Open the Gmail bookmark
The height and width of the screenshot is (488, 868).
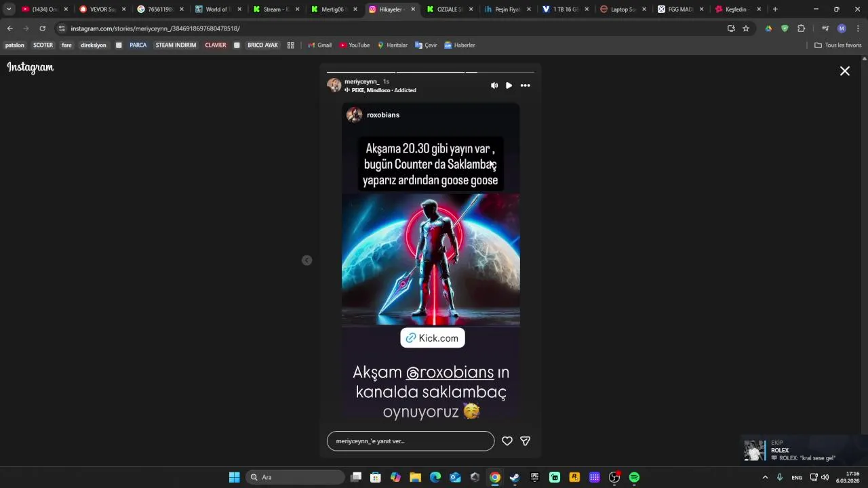tap(320, 45)
